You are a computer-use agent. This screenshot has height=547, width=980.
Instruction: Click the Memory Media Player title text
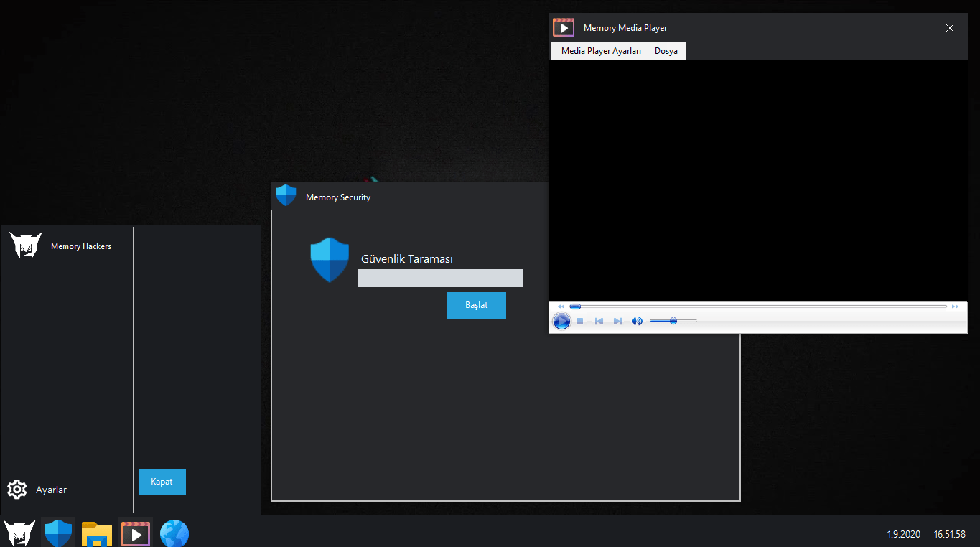625,28
